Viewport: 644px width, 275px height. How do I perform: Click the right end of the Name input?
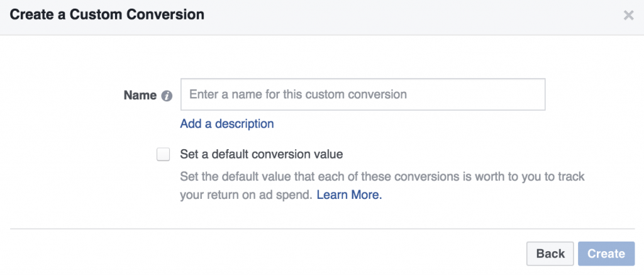point(531,95)
